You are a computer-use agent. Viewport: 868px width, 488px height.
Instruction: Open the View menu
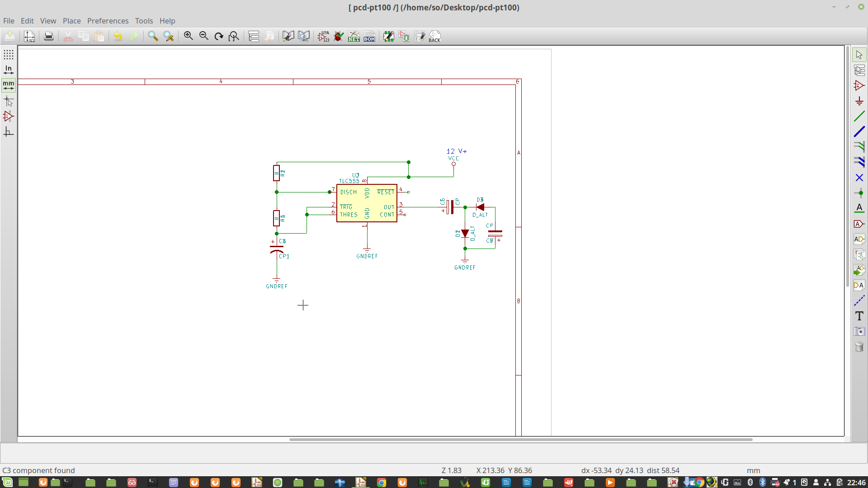tap(48, 21)
